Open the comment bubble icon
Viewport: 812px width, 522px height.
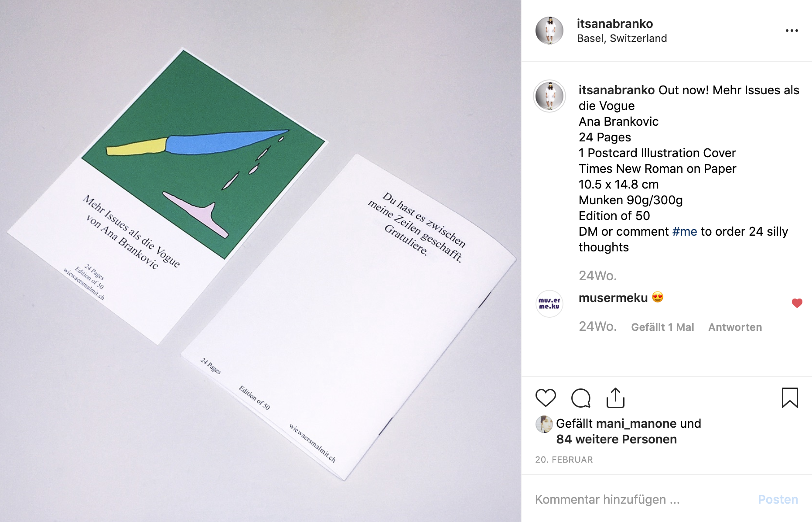coord(581,398)
